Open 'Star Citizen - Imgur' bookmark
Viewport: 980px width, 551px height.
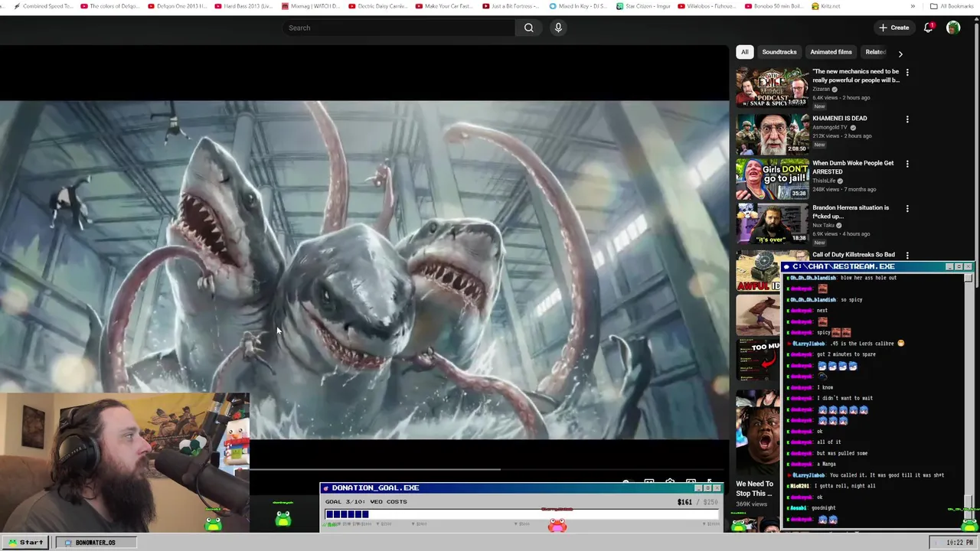(645, 6)
